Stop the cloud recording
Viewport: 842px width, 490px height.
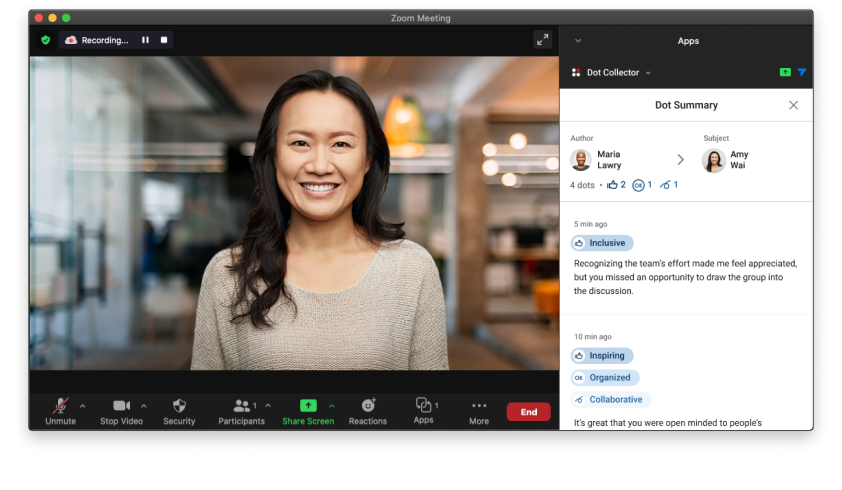(164, 40)
